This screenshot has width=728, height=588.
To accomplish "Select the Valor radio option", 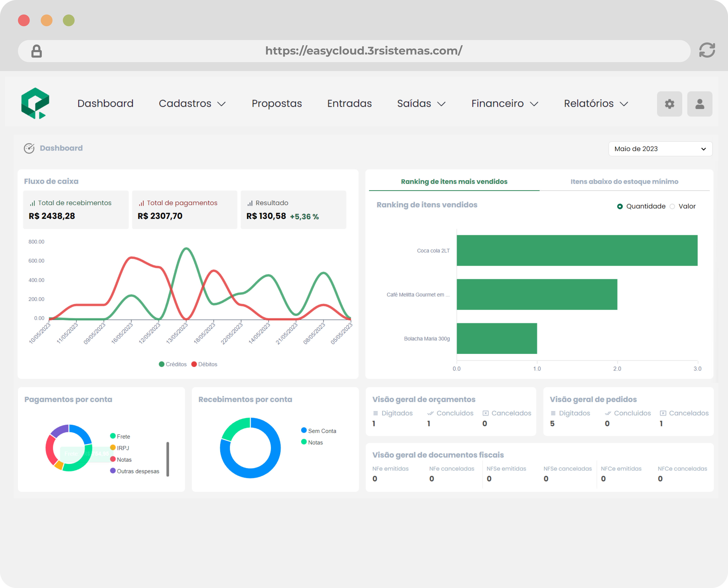I will coord(672,206).
